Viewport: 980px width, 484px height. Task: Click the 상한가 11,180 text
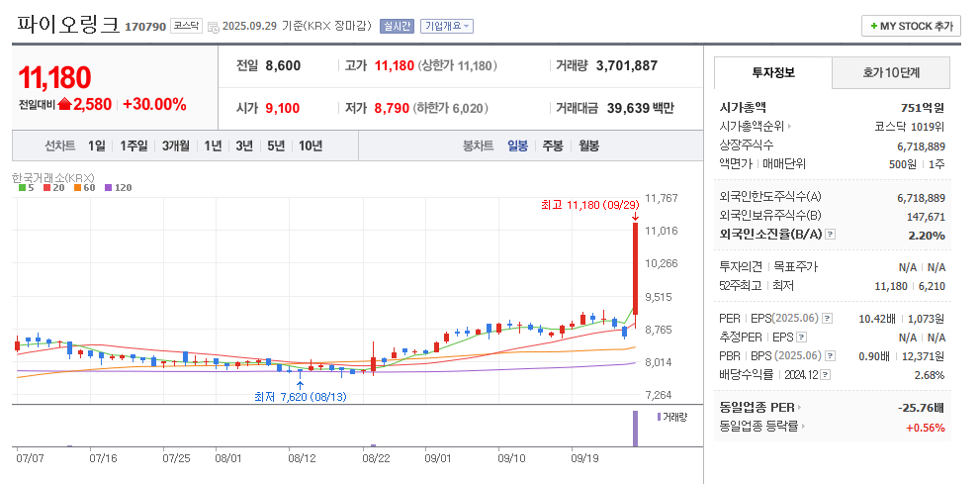[458, 65]
